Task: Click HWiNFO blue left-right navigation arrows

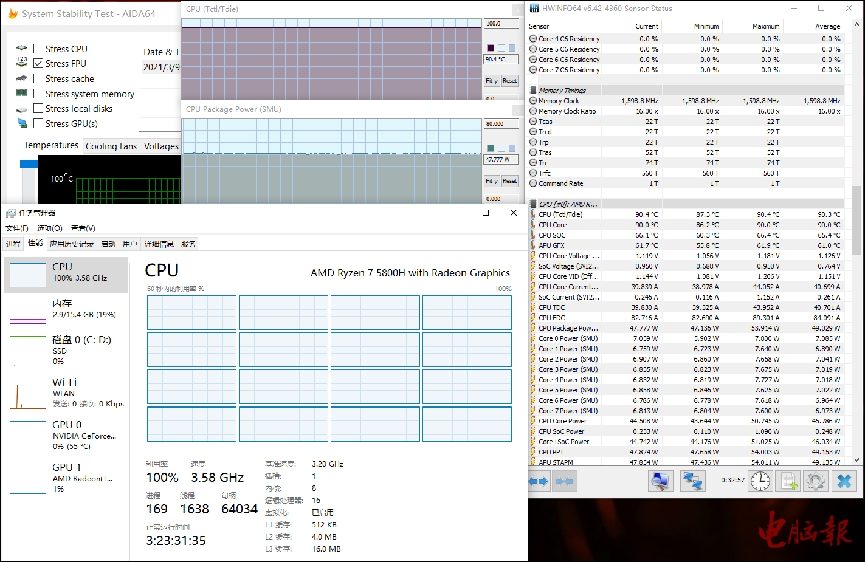Action: [538, 482]
